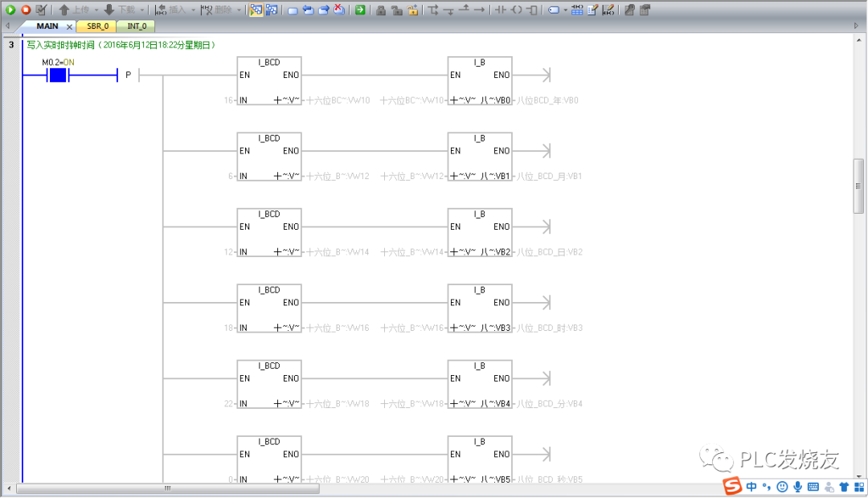Click the horizontal scrollbar thumb

click(x=168, y=488)
